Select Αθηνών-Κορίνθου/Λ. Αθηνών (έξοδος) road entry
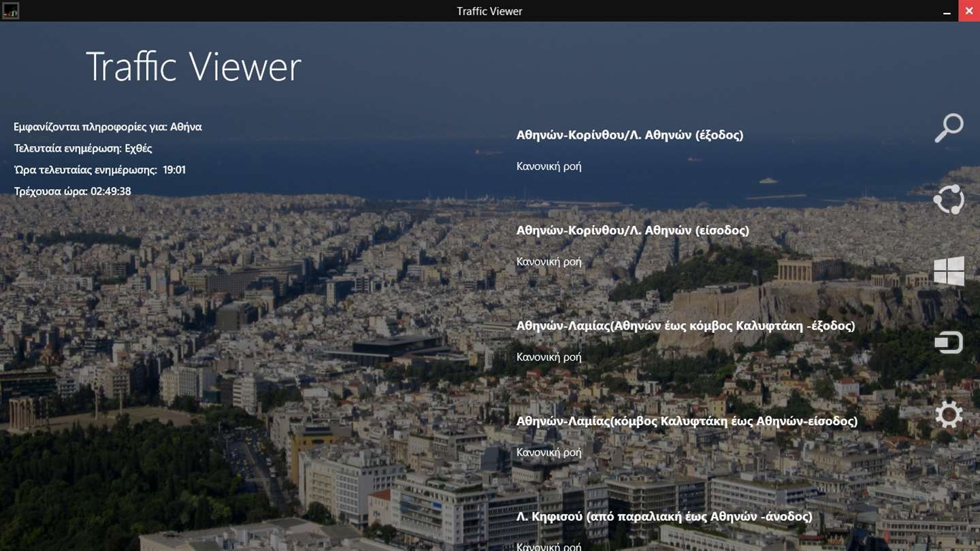The height and width of the screenshot is (551, 980). (630, 135)
